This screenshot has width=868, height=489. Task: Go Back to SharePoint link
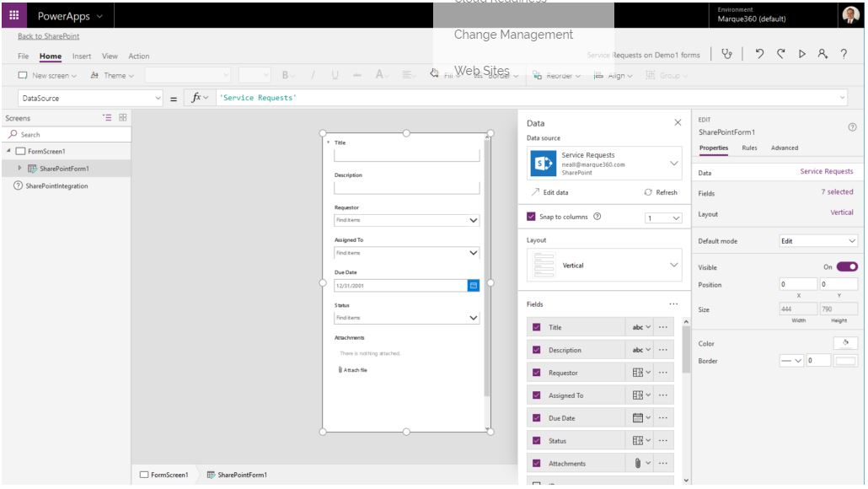point(48,36)
